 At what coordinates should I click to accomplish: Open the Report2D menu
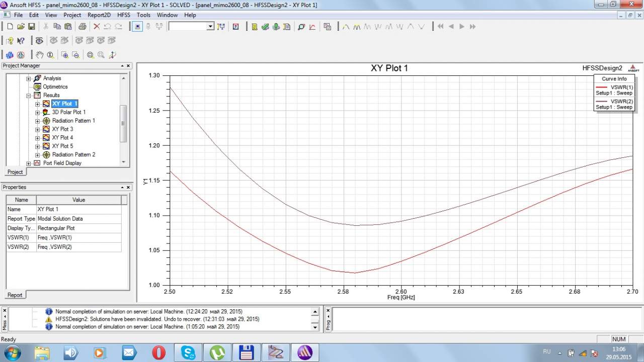coord(99,15)
